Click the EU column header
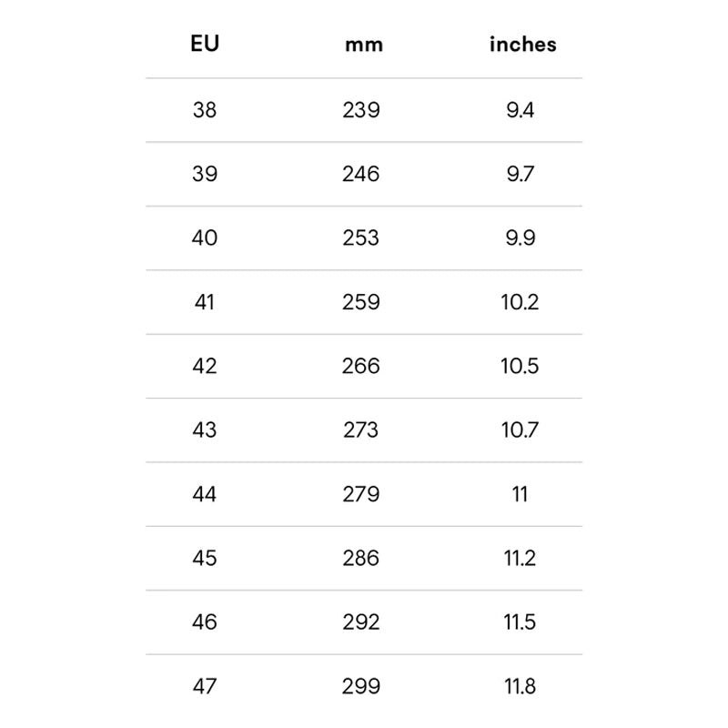The image size is (728, 728). pos(205,44)
